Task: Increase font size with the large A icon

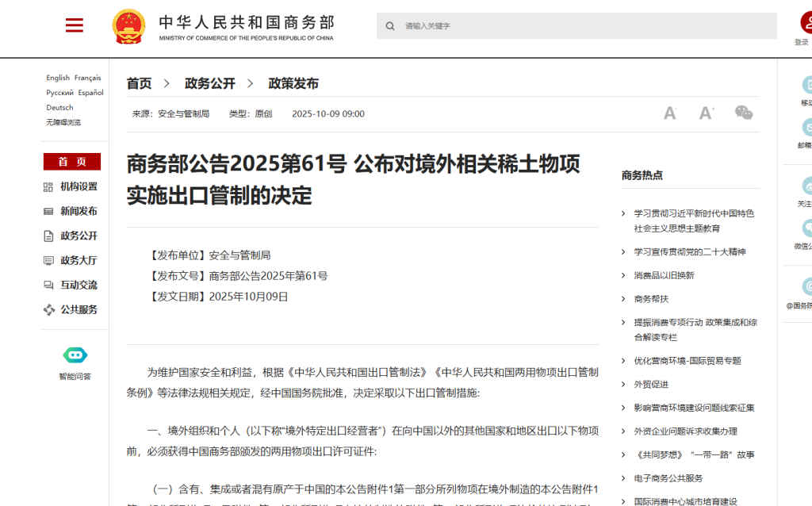Action: pos(706,113)
